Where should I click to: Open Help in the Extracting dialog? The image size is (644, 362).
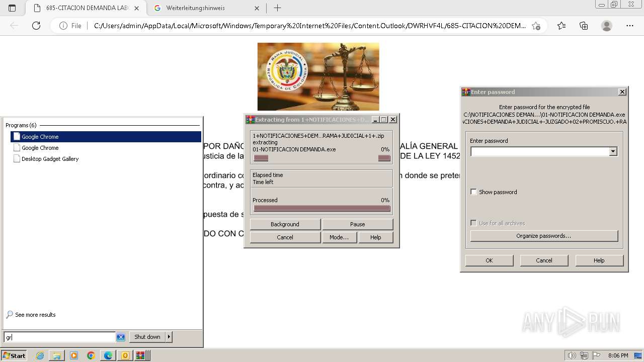click(x=376, y=237)
